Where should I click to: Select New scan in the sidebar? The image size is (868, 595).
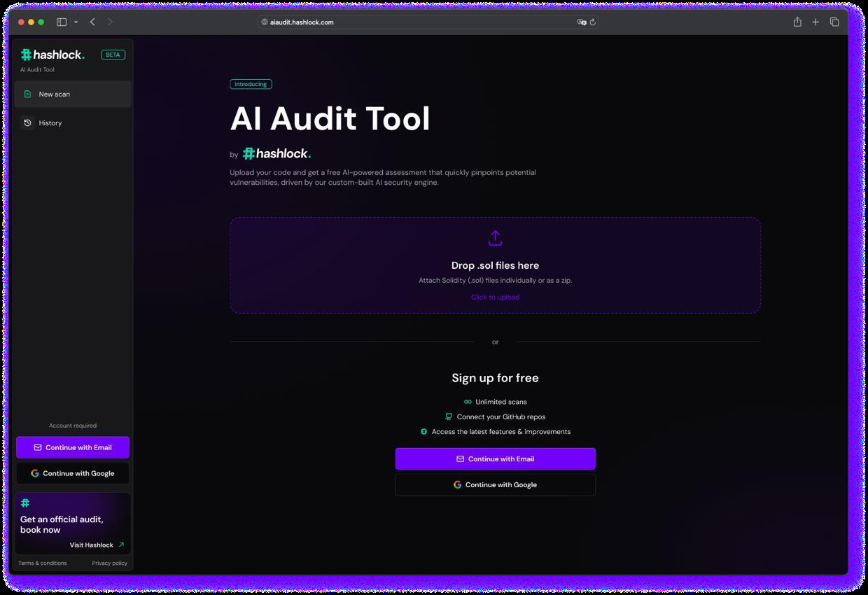[x=73, y=94]
